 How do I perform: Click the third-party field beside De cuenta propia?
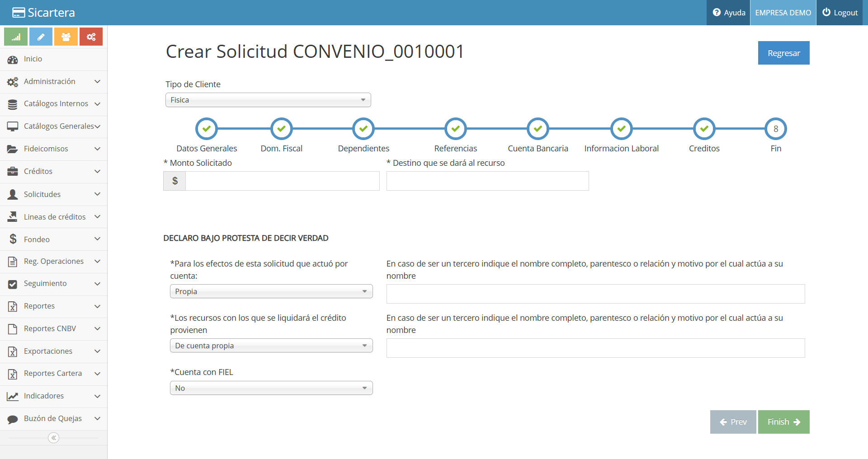(x=595, y=348)
